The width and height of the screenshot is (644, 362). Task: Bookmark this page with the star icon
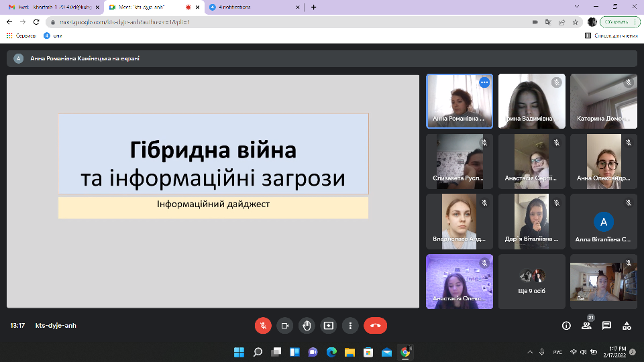576,21
